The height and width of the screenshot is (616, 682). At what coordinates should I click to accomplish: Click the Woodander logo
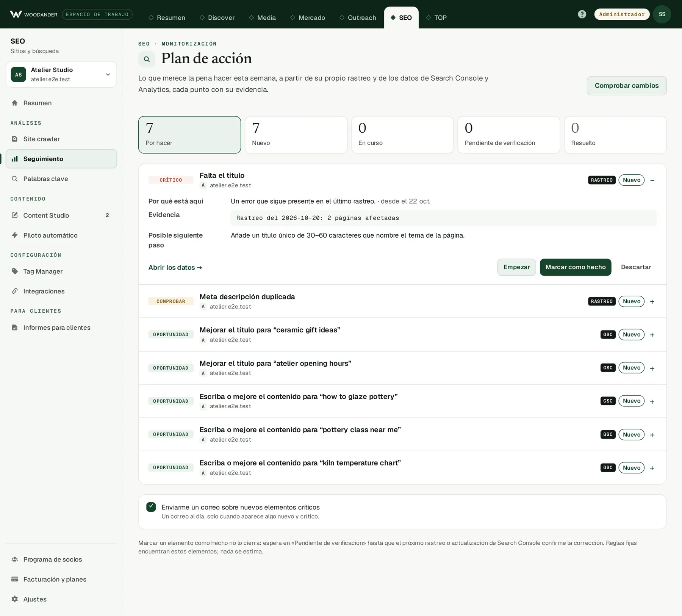[x=33, y=14]
